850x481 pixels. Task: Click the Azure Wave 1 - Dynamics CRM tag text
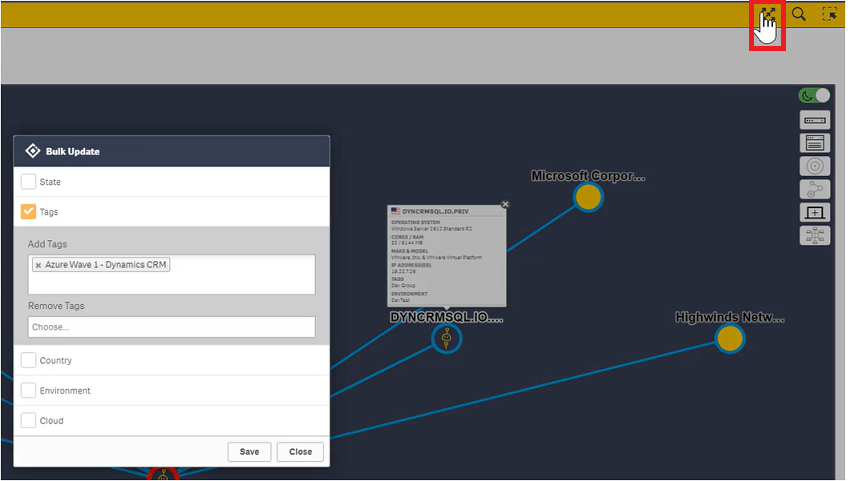pyautogui.click(x=106, y=265)
